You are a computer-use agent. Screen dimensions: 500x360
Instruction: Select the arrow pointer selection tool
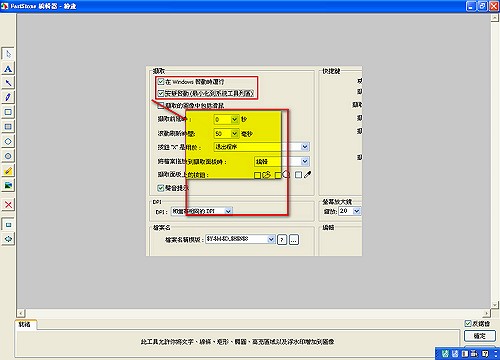pos(8,54)
